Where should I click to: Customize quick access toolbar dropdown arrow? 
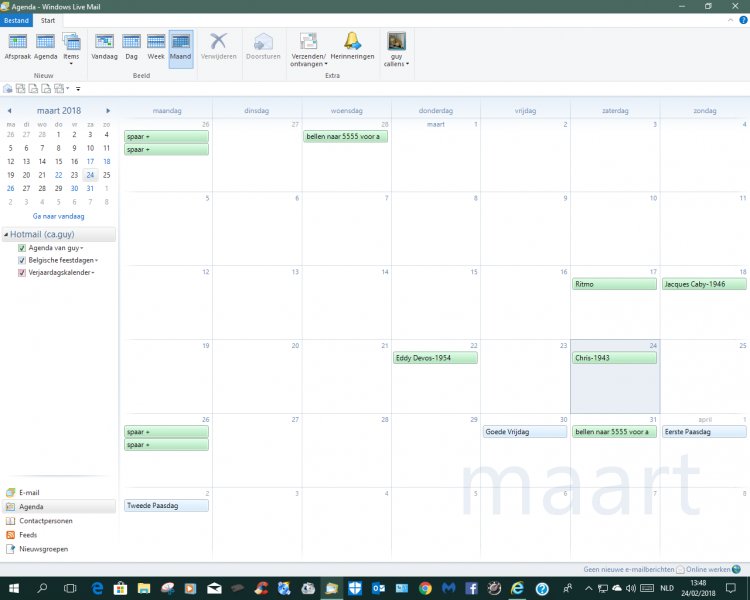tap(78, 89)
